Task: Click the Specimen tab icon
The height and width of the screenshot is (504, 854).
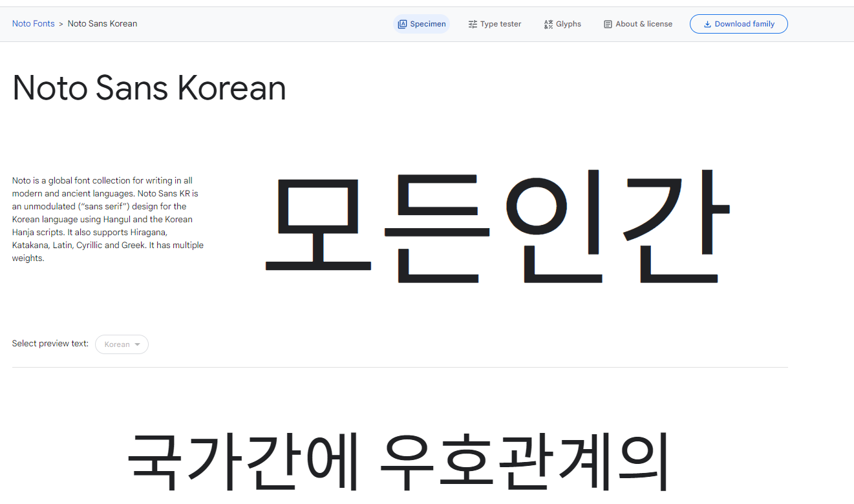Action: [402, 24]
